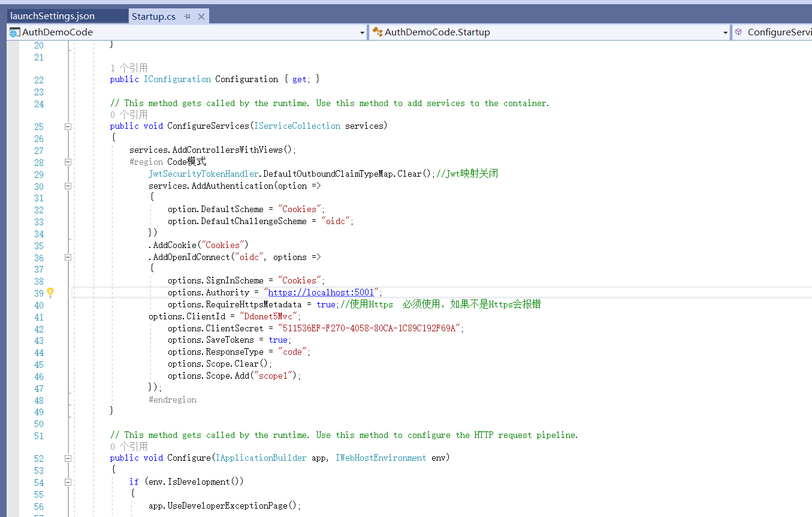Click IWebHostEnvironment on line 52
Image resolution: width=812 pixels, height=517 pixels.
click(381, 458)
